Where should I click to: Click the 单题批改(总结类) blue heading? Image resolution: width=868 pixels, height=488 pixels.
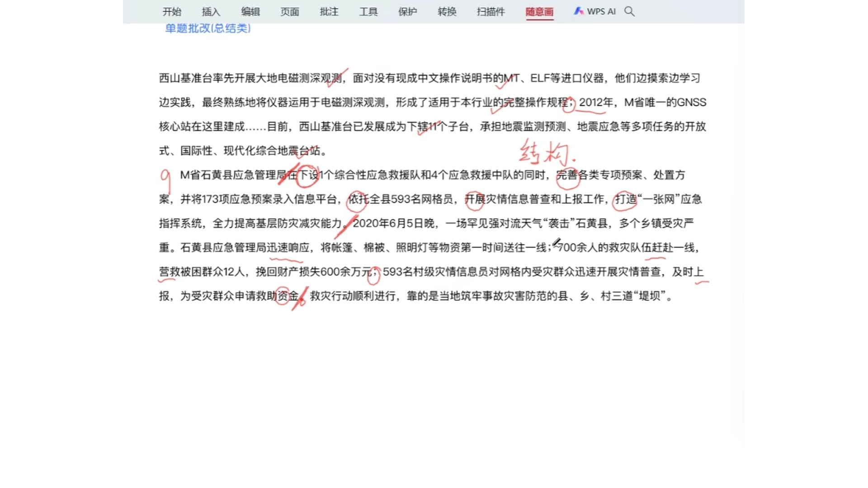(208, 28)
